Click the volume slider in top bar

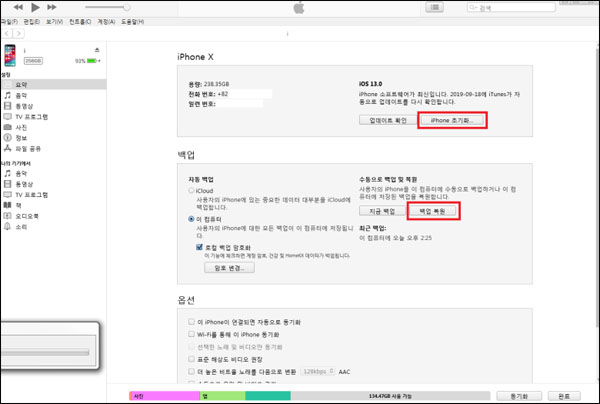click(105, 7)
